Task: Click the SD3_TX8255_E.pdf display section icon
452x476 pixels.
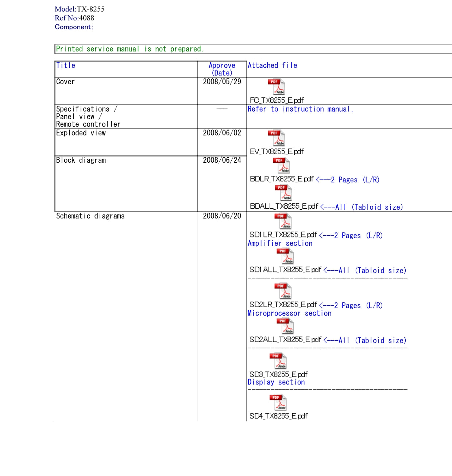Action: pos(278,361)
